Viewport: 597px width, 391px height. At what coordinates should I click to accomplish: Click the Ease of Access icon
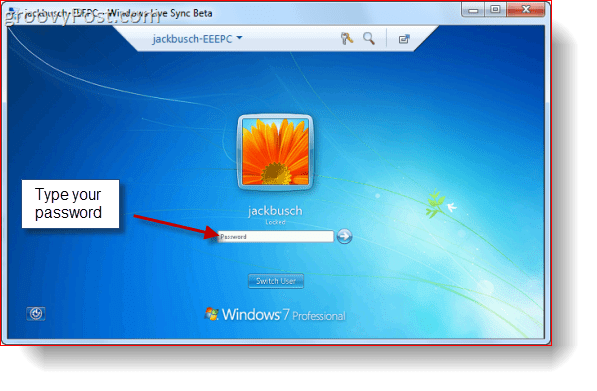(36, 314)
